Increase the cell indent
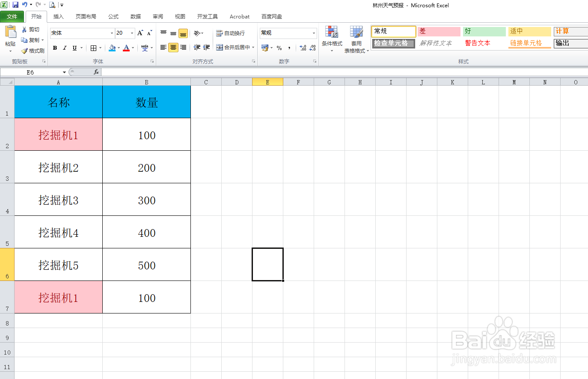 coord(206,48)
